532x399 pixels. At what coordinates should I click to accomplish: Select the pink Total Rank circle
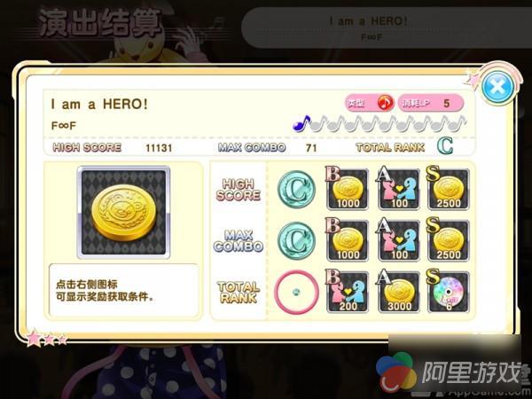(x=296, y=292)
